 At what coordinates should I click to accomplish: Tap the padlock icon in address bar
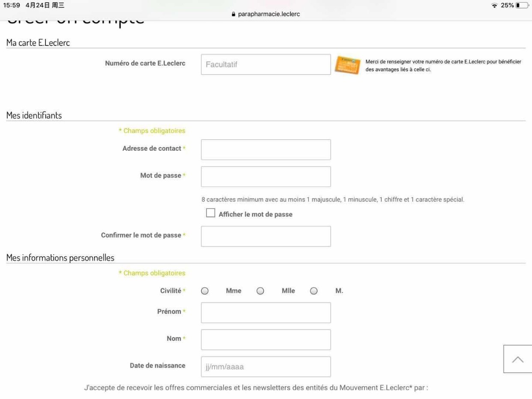pyautogui.click(x=233, y=14)
